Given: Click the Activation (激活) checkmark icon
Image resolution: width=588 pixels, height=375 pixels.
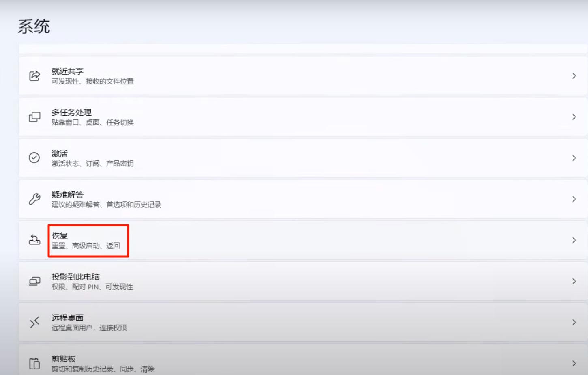Looking at the screenshot, I should pos(34,158).
